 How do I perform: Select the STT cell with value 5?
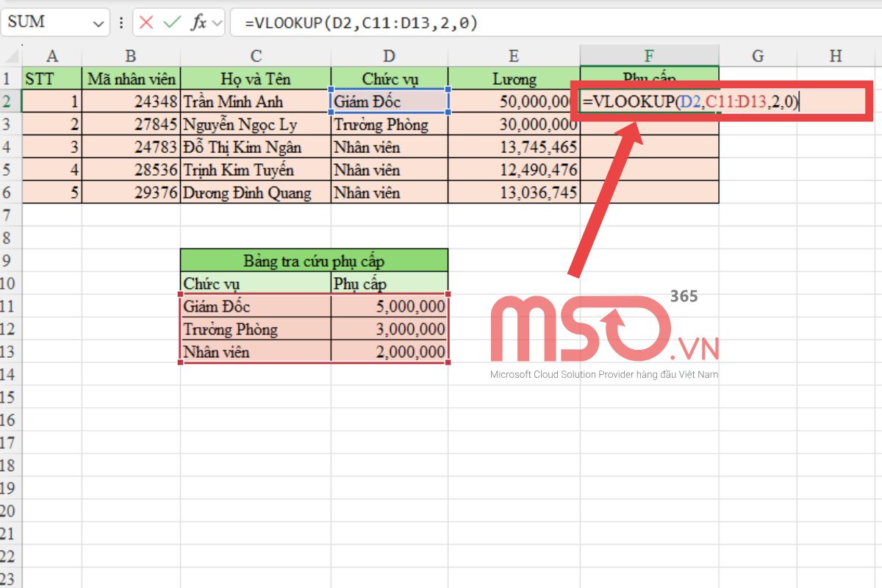pyautogui.click(x=51, y=193)
